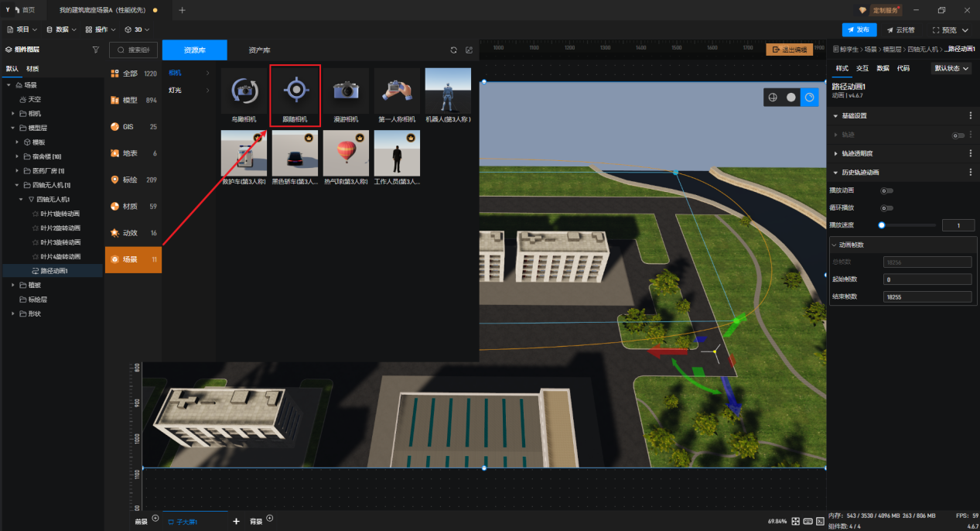Enable the 循环播放 loop switch
Image resolution: width=980 pixels, height=531 pixels.
tap(886, 208)
